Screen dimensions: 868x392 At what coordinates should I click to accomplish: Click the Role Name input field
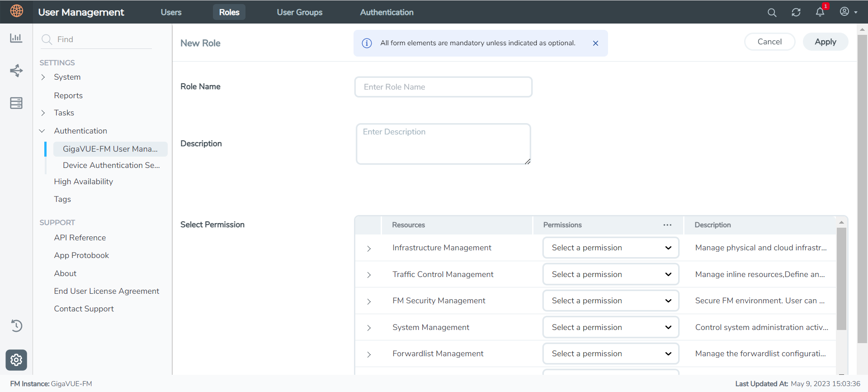443,87
